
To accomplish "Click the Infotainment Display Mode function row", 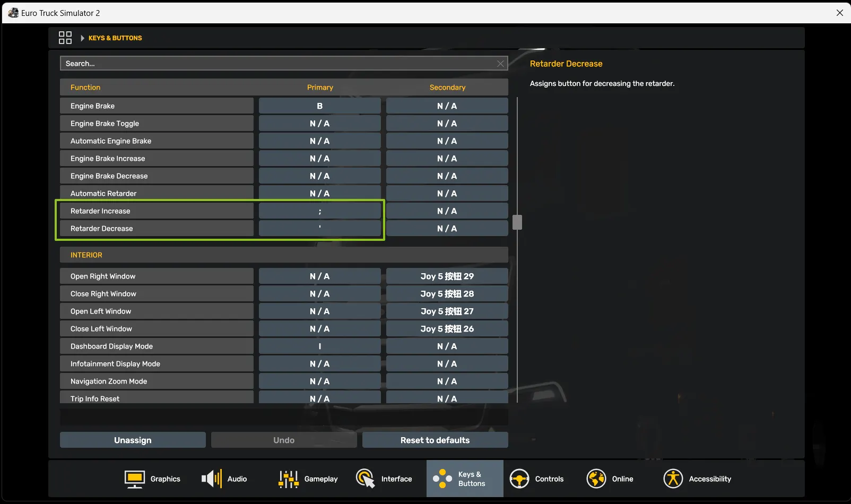I will tap(157, 363).
